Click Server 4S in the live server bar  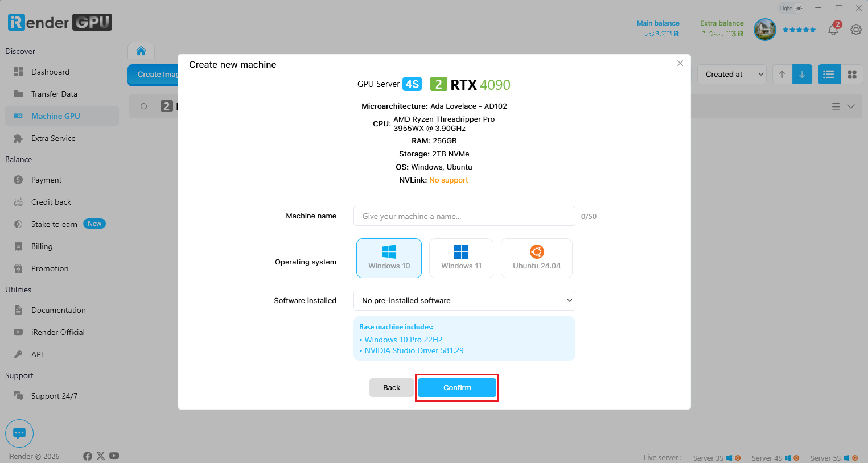tap(775, 458)
